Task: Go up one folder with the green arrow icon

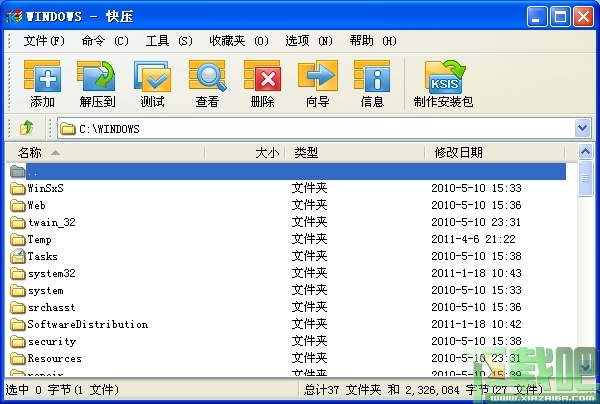Action: click(x=26, y=128)
